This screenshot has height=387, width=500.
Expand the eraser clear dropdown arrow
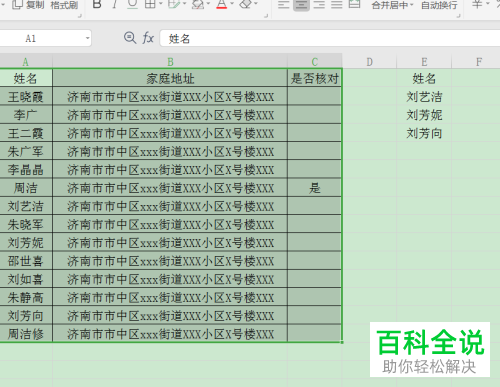[x=256, y=4]
